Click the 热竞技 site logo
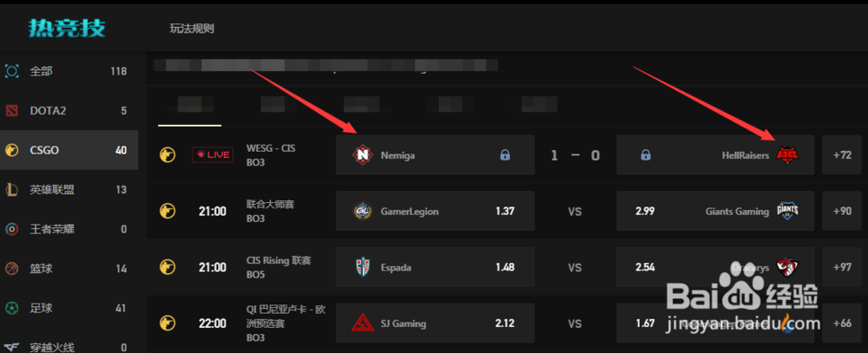This screenshot has width=868, height=353. coord(67,28)
